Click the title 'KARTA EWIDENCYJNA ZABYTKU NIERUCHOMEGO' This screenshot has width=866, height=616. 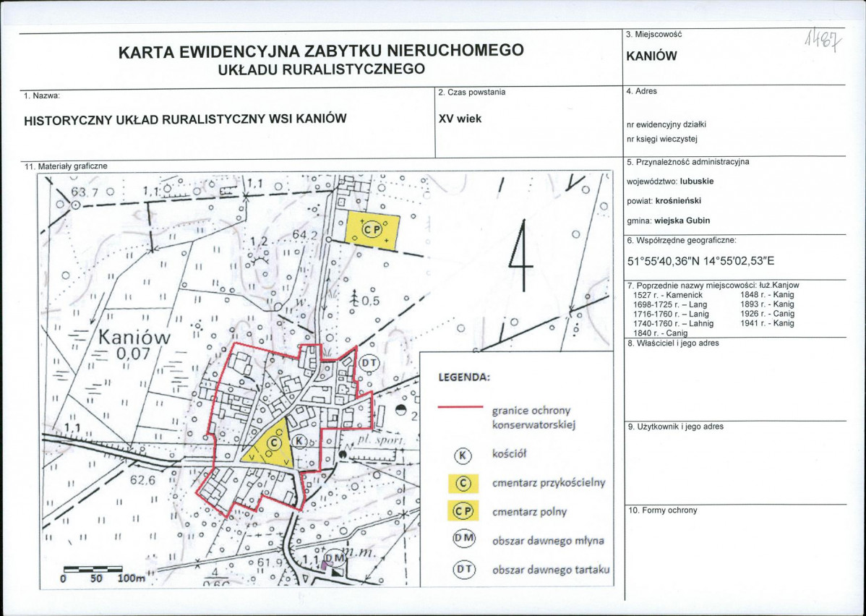click(x=321, y=51)
